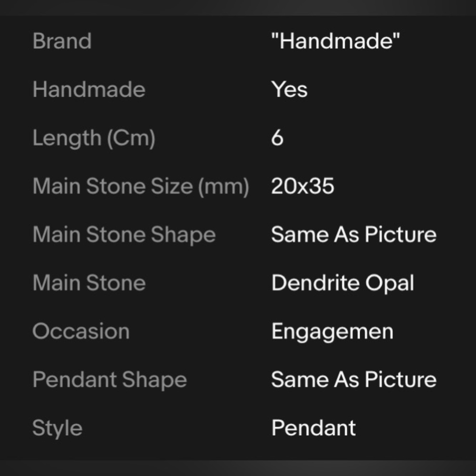Image resolution: width=476 pixels, height=476 pixels.
Task: Select the length value 6
Action: (x=277, y=138)
